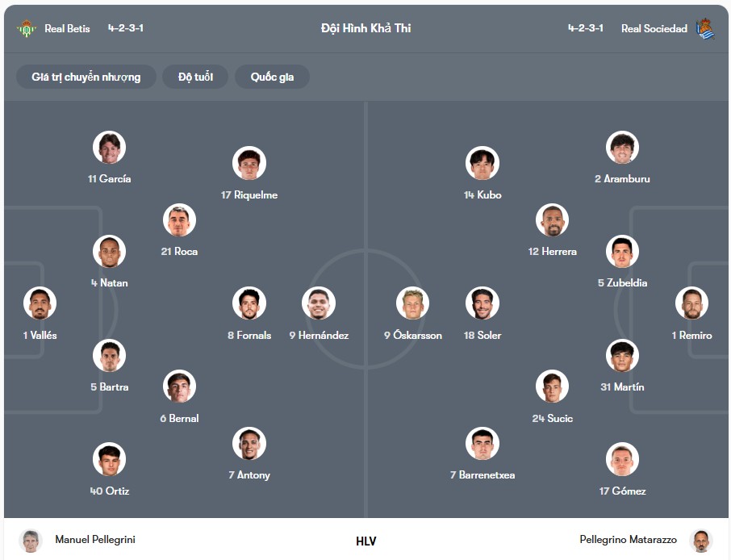Viewport: 731px width, 560px height.
Task: Select Riquelme's player photo
Action: pyautogui.click(x=249, y=163)
